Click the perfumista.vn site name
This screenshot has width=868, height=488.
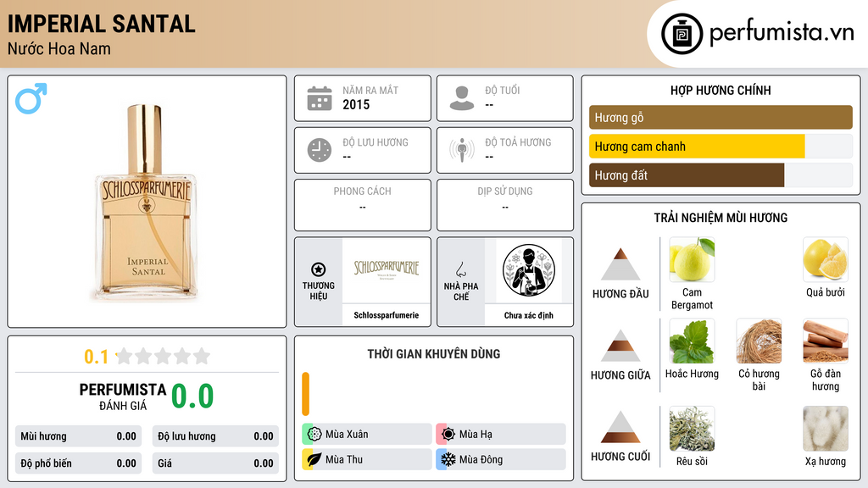(x=782, y=32)
